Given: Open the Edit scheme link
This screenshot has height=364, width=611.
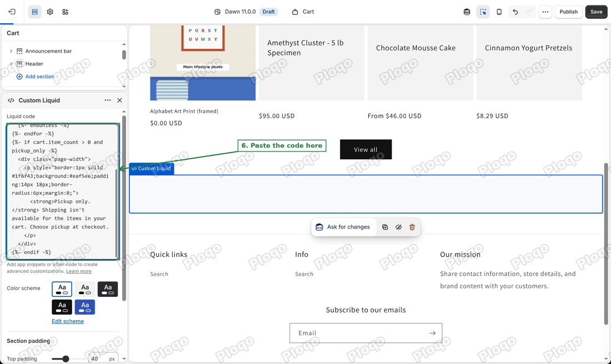Looking at the screenshot, I should pos(68,321).
